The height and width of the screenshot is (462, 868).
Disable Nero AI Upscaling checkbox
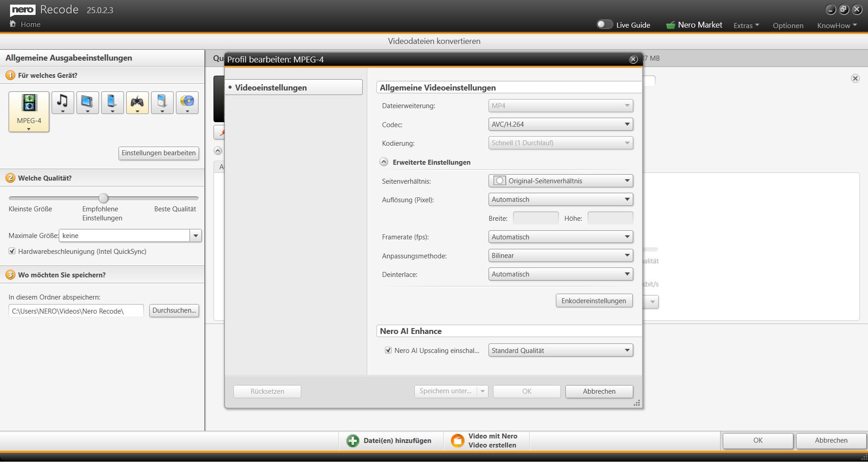point(388,350)
